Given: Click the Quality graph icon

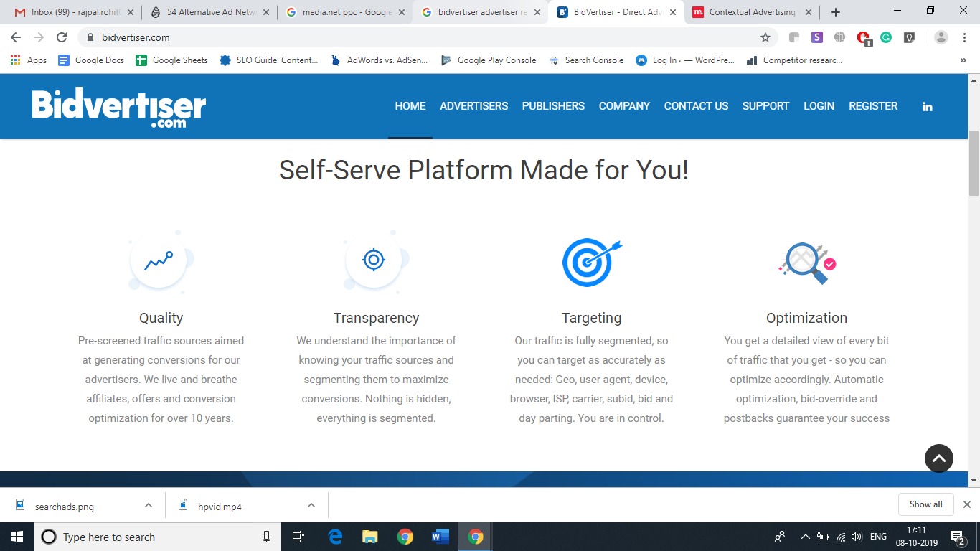Looking at the screenshot, I should click(x=159, y=261).
